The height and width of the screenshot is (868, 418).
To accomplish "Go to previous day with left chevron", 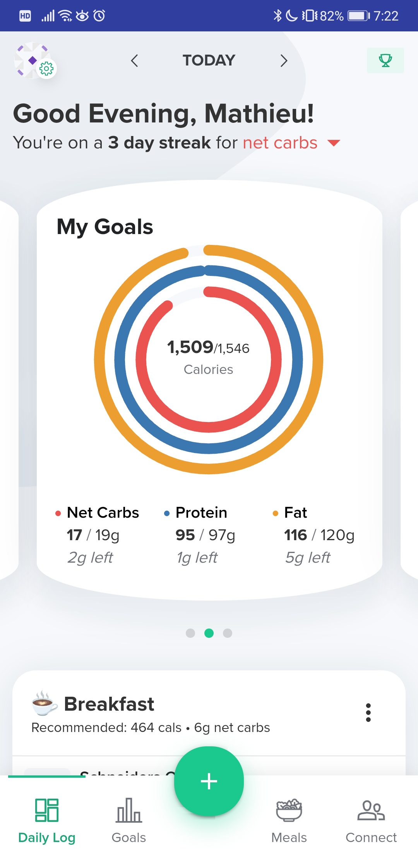I will (x=134, y=60).
